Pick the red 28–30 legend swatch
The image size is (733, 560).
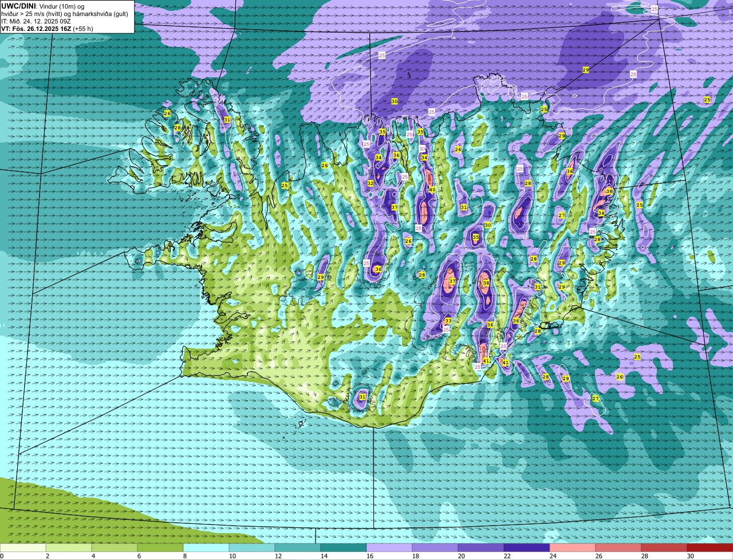tap(664, 547)
